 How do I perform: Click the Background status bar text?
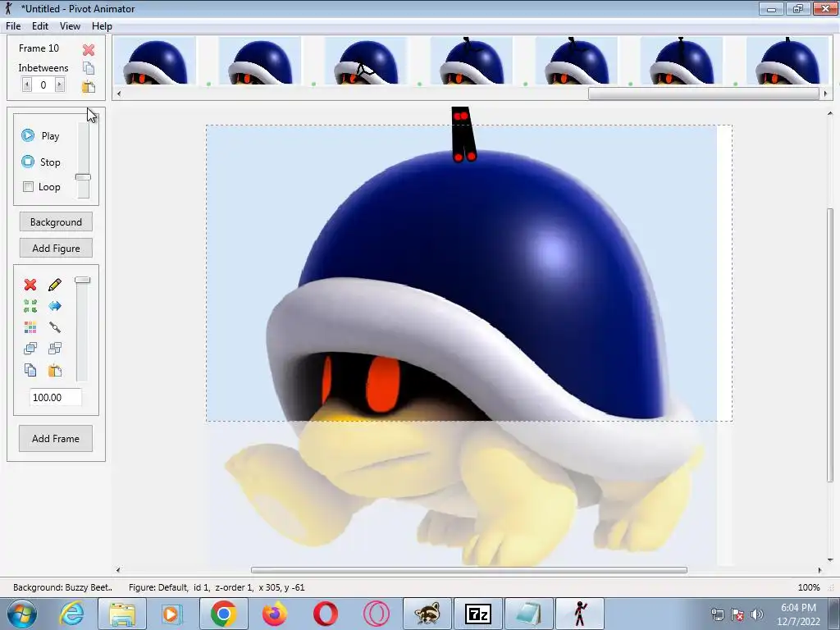tap(62, 587)
